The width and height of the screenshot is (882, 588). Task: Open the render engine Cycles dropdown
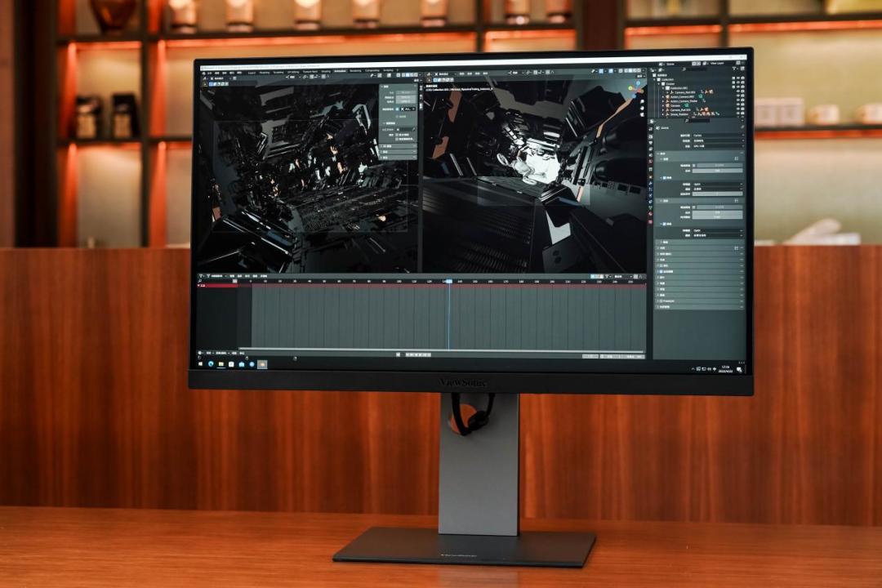(x=718, y=135)
